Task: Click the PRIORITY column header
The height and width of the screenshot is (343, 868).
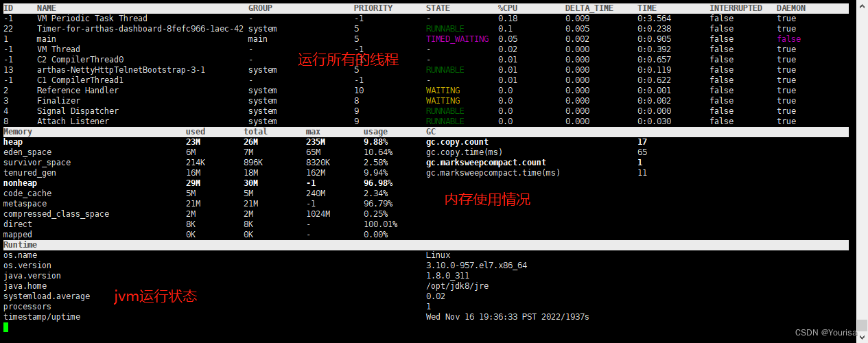Action: click(373, 8)
